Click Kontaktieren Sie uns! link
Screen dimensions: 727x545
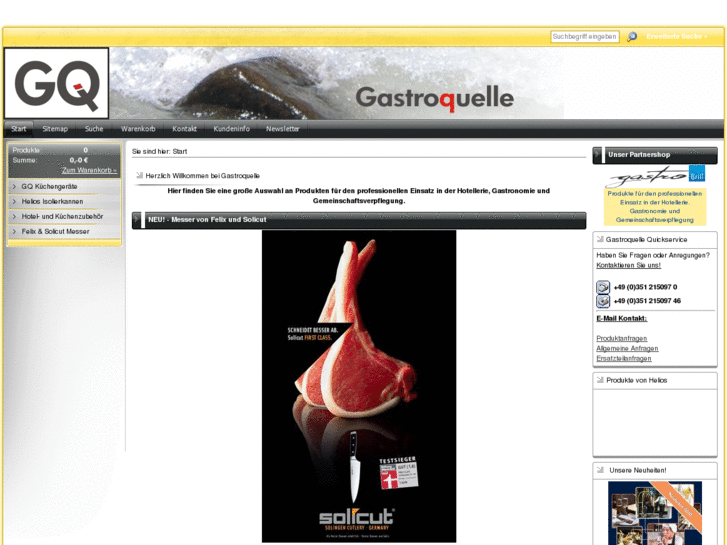pyautogui.click(x=628, y=265)
